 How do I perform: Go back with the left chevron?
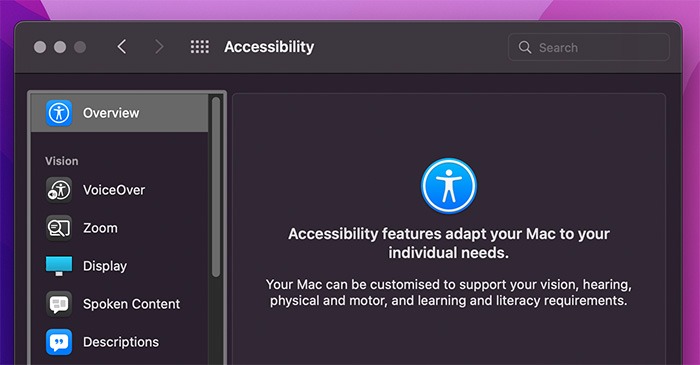pyautogui.click(x=122, y=47)
